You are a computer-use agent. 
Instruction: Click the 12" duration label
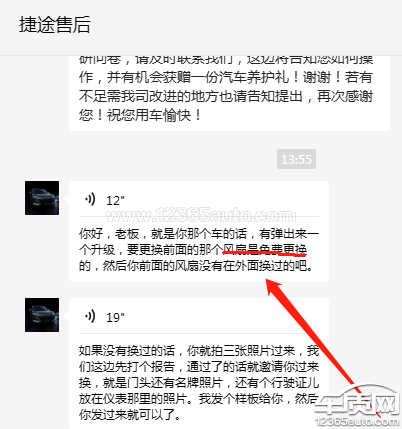115,200
